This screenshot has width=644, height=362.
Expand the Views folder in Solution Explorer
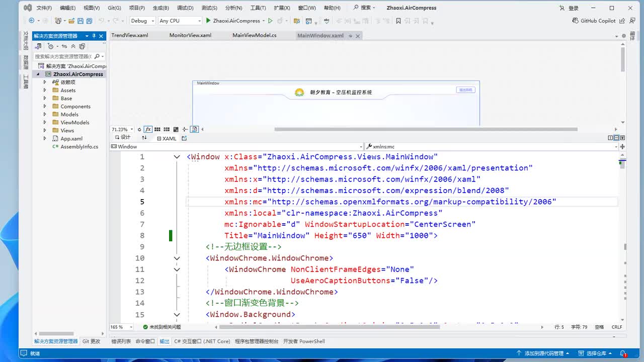(45, 130)
